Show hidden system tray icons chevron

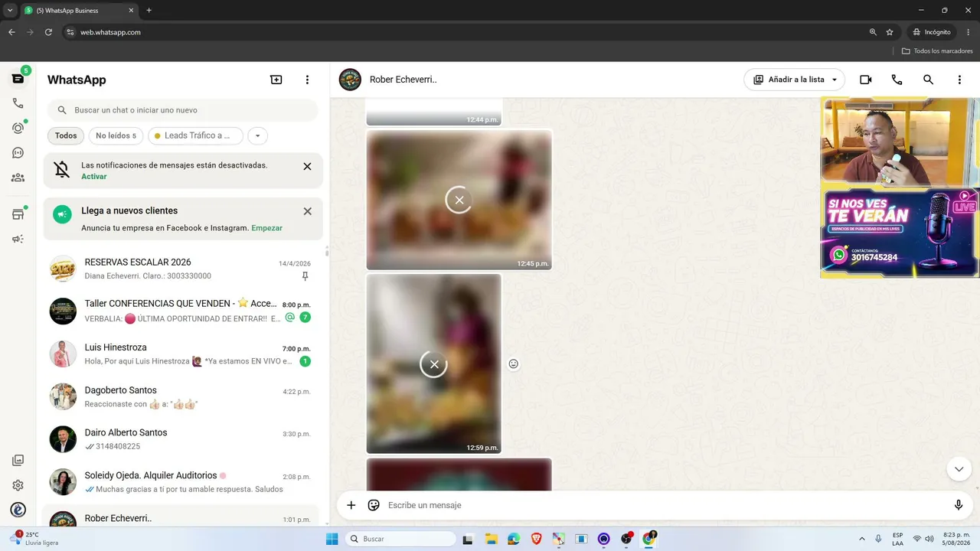pyautogui.click(x=862, y=539)
